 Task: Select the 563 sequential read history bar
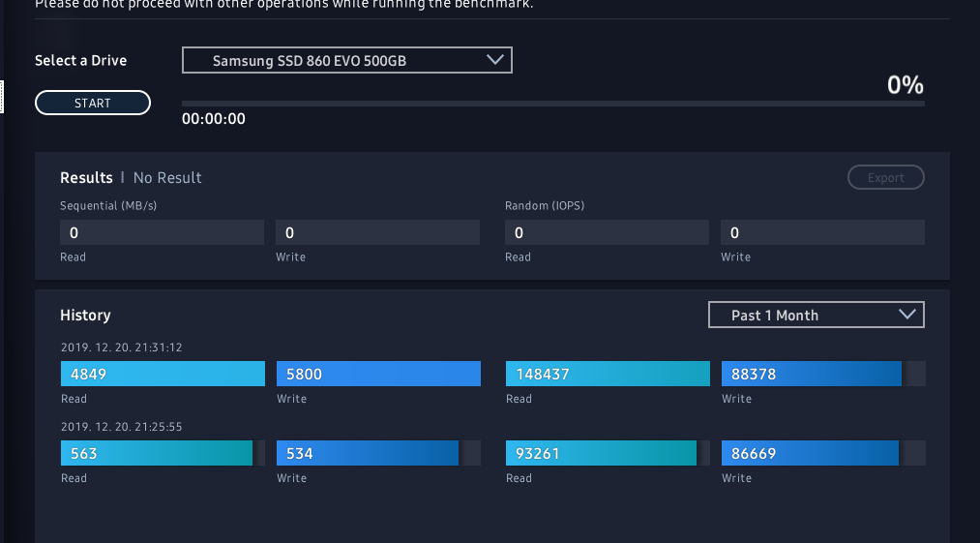(x=157, y=453)
